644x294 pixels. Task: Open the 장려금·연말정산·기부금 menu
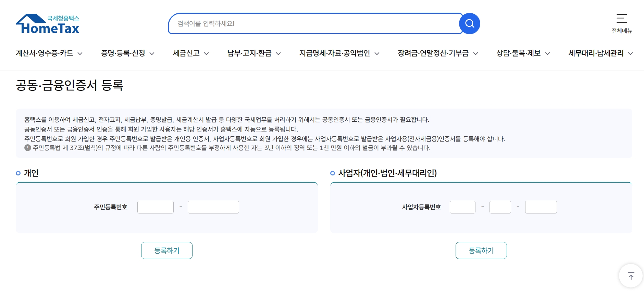pyautogui.click(x=438, y=53)
